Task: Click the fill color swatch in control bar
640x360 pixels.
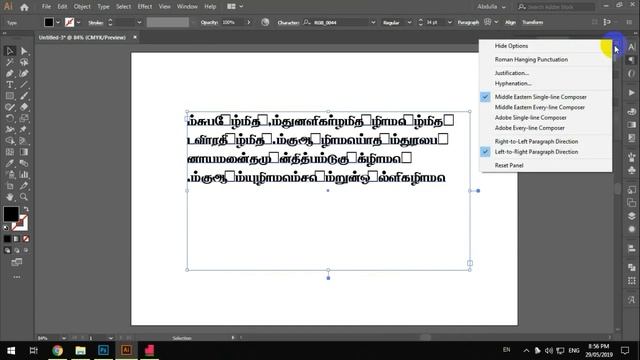Action: pos(49,22)
